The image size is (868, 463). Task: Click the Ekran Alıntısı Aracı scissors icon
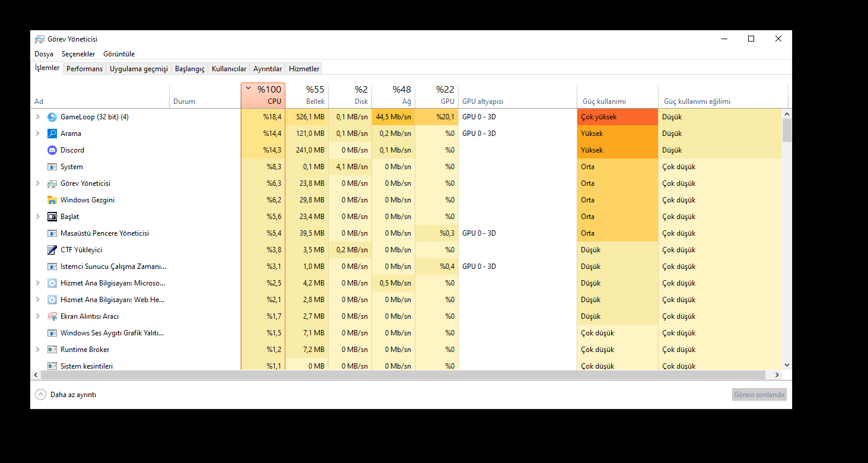coord(52,316)
